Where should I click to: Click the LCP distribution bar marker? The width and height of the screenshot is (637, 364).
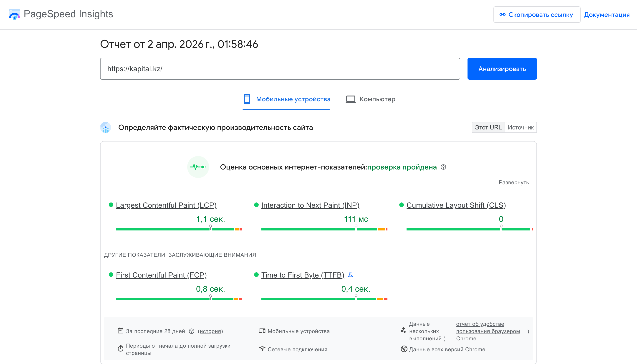click(211, 227)
